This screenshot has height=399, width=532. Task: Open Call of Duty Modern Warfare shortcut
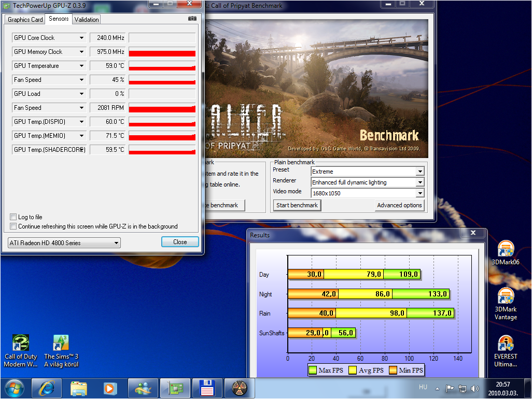tap(21, 351)
